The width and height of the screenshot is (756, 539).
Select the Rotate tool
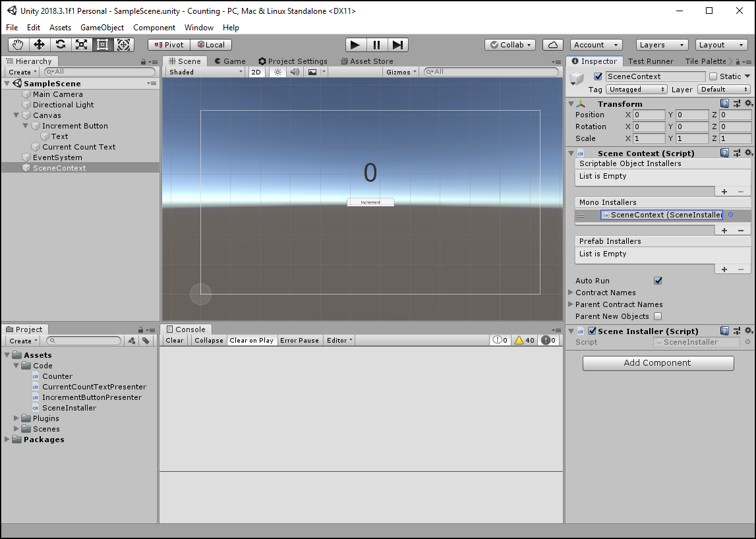pyautogui.click(x=61, y=44)
